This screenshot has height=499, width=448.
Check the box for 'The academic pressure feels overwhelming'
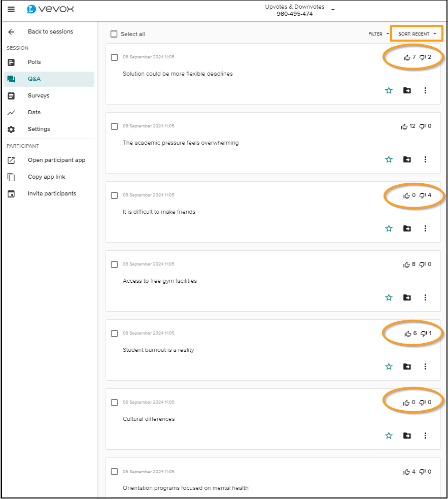[114, 126]
